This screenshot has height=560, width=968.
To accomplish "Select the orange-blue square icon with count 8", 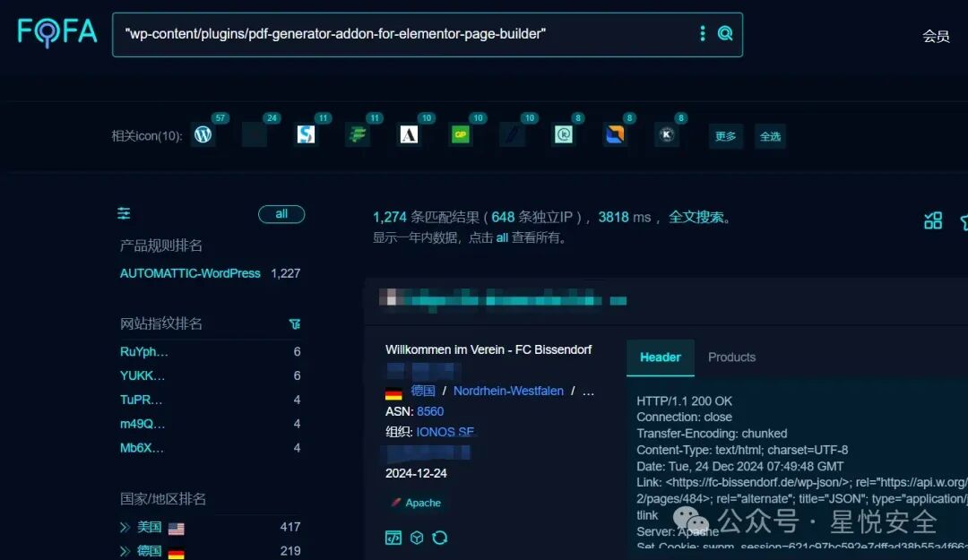I will pyautogui.click(x=615, y=134).
